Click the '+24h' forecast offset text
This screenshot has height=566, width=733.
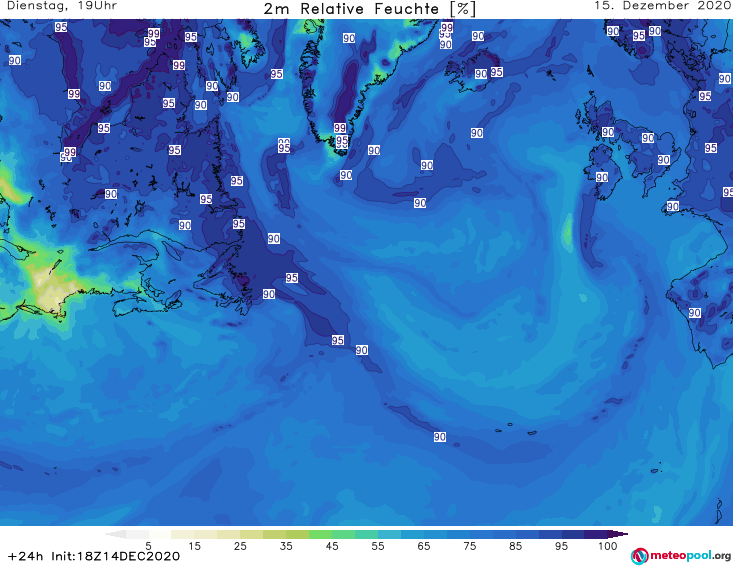click(x=26, y=556)
